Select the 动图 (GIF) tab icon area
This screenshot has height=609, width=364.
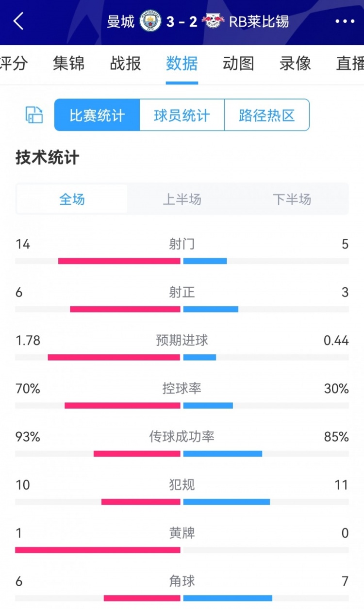pyautogui.click(x=237, y=64)
